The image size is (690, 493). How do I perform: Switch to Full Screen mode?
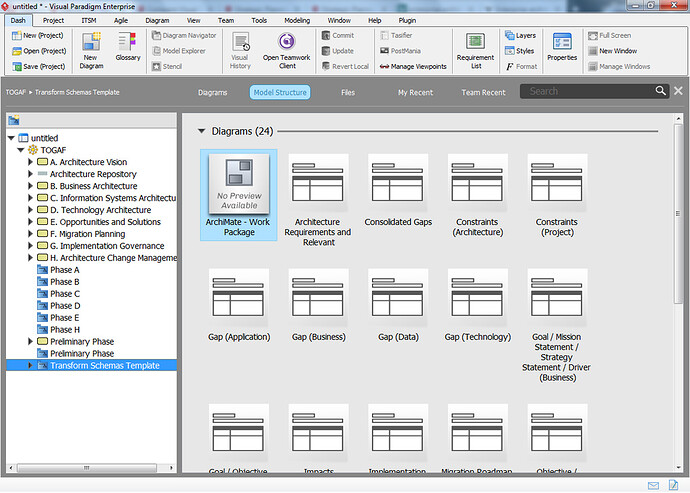tap(609, 36)
